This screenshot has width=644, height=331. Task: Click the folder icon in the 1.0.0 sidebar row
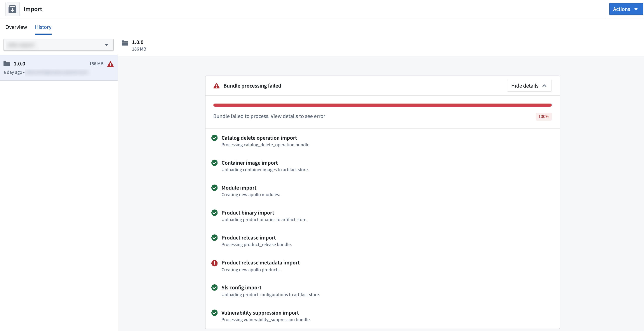pos(7,64)
